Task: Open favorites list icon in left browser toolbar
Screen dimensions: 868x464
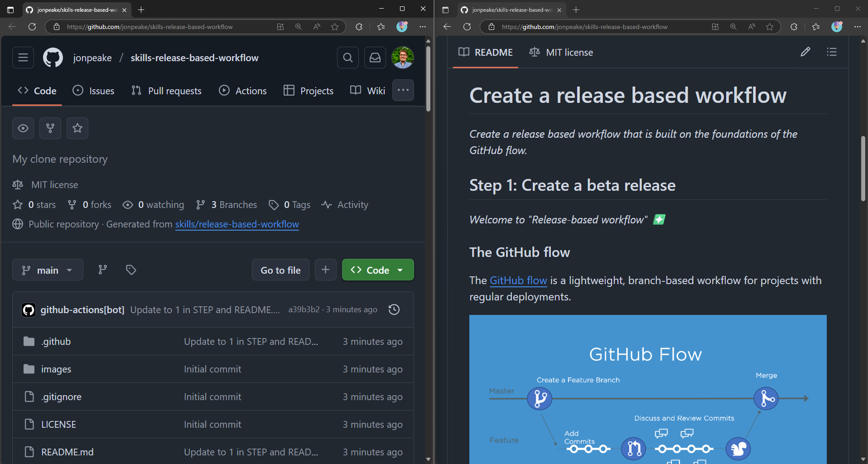Action: click(381, 27)
